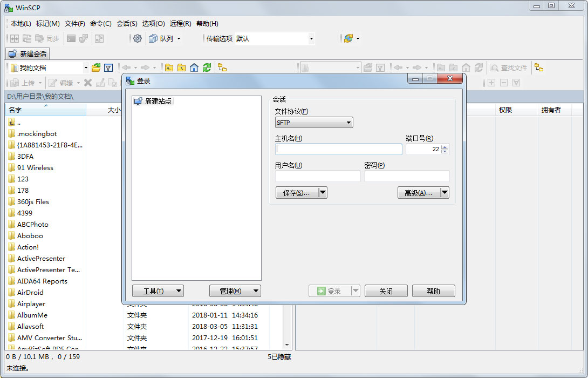Screen dimensions: 588x378
Task: Open the 会话 menu
Action: click(x=127, y=23)
